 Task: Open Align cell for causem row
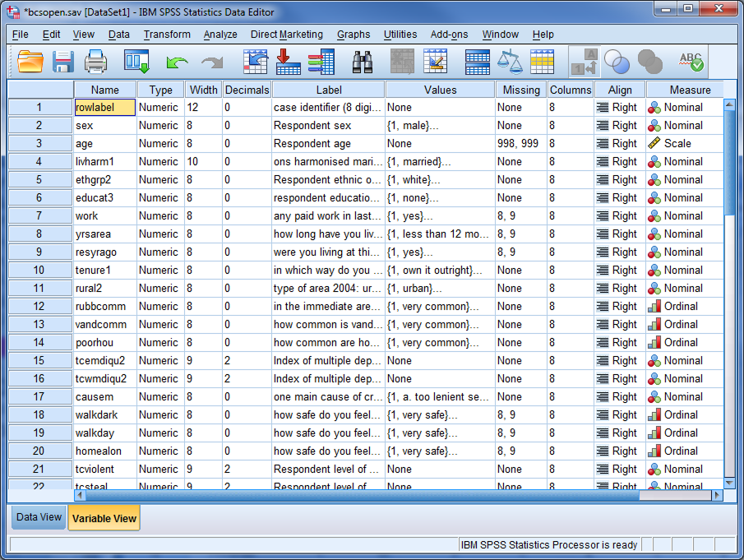[x=620, y=396]
